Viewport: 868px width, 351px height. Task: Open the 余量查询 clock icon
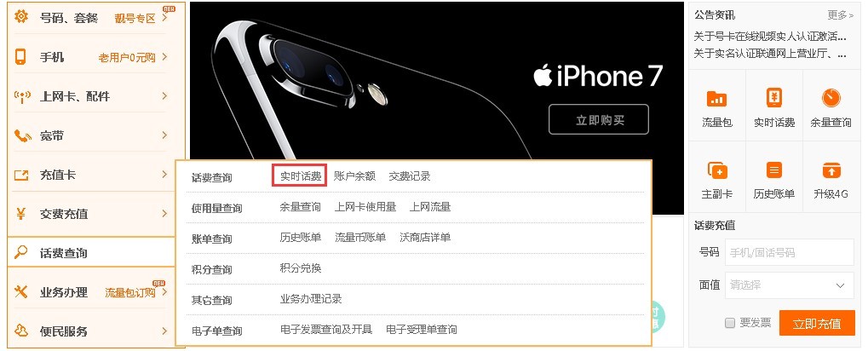tap(831, 99)
